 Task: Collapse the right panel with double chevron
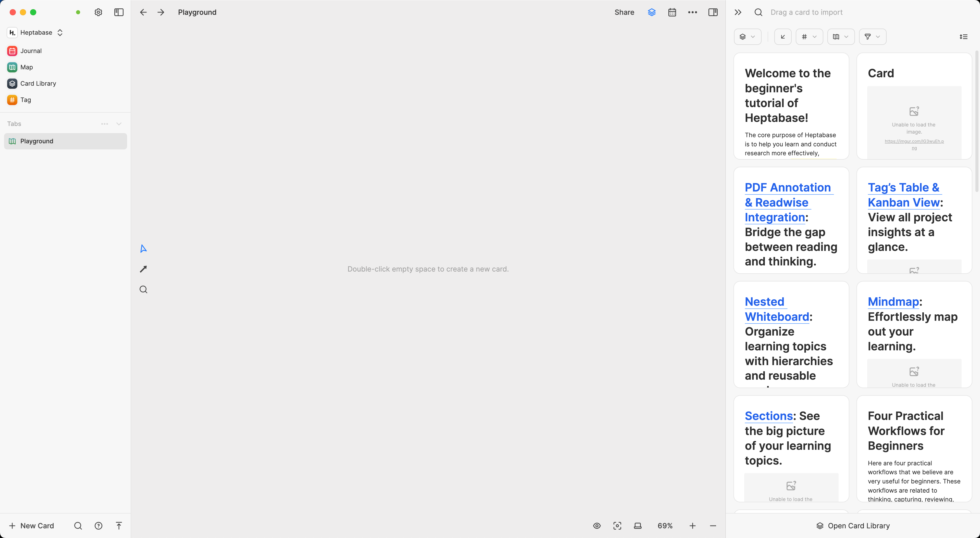(738, 12)
